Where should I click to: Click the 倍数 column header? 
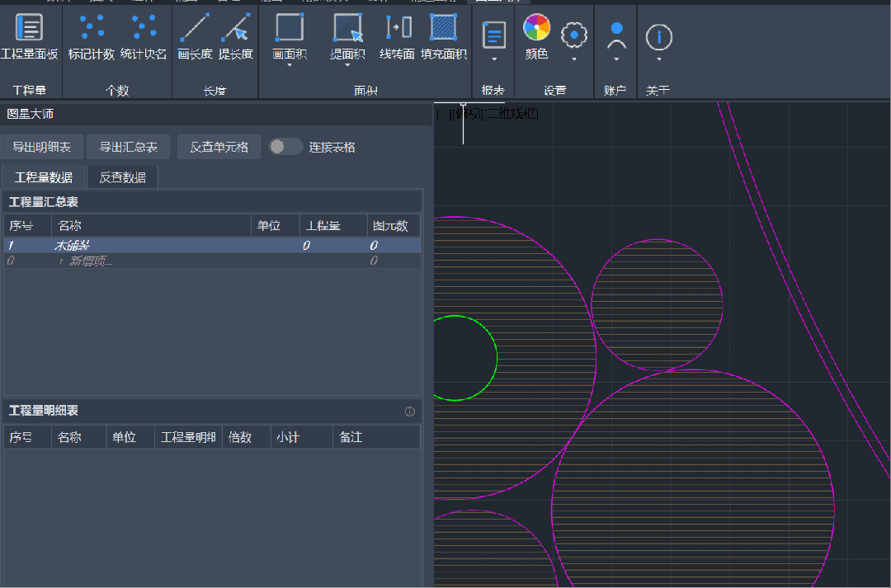click(247, 437)
